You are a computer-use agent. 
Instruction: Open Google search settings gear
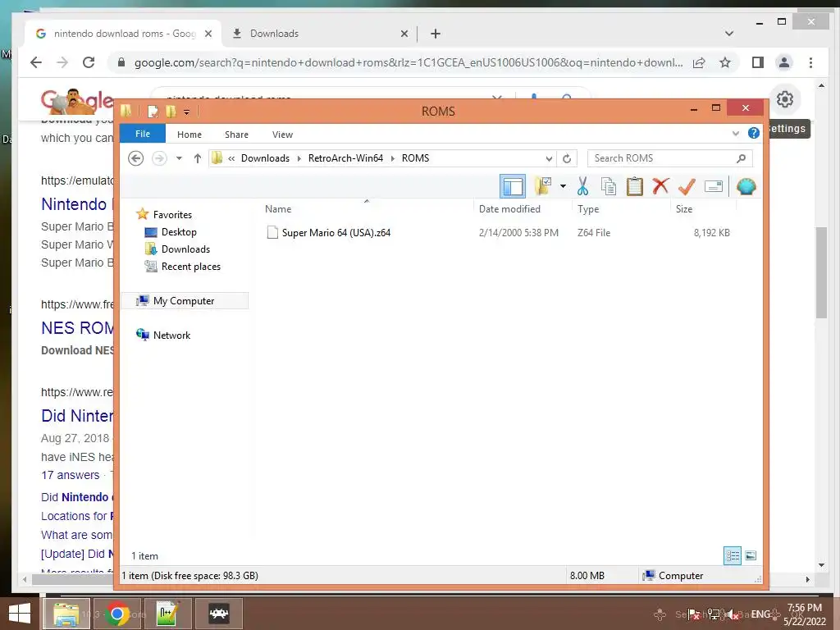coord(785,99)
